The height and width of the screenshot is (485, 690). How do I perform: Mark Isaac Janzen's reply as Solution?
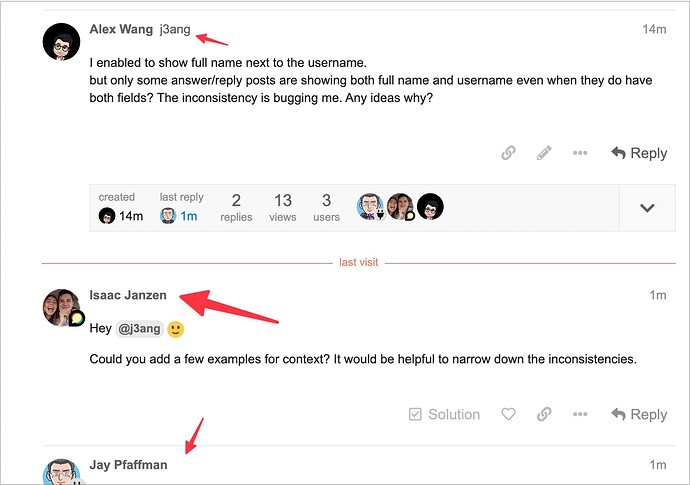[x=444, y=414]
